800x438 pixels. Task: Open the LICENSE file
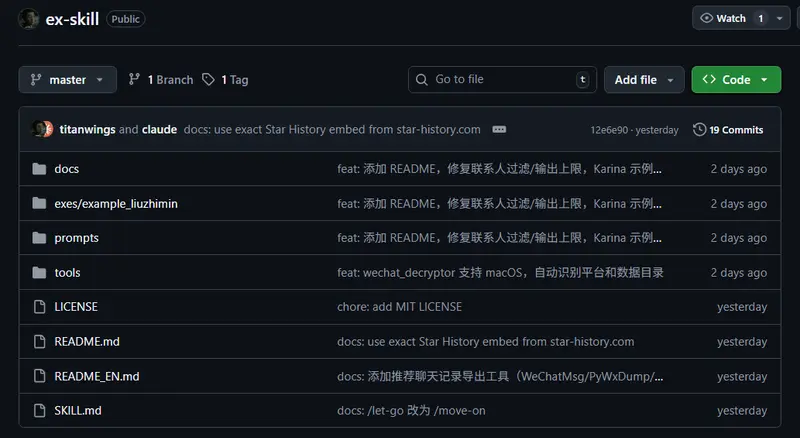click(x=76, y=307)
